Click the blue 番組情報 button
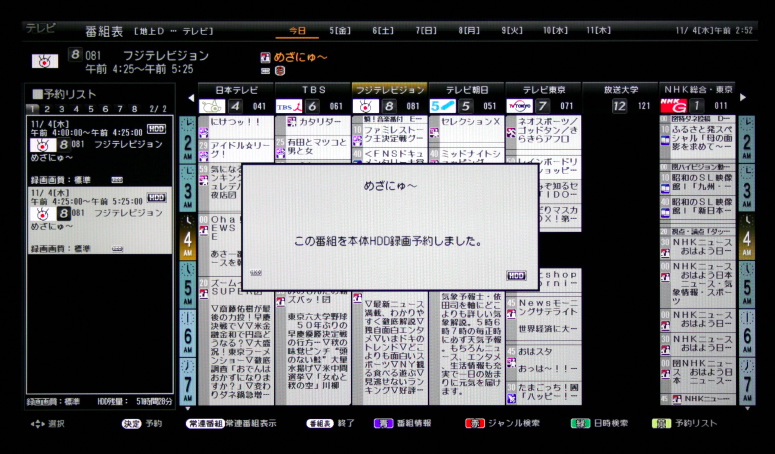The image size is (775, 454). click(x=403, y=423)
